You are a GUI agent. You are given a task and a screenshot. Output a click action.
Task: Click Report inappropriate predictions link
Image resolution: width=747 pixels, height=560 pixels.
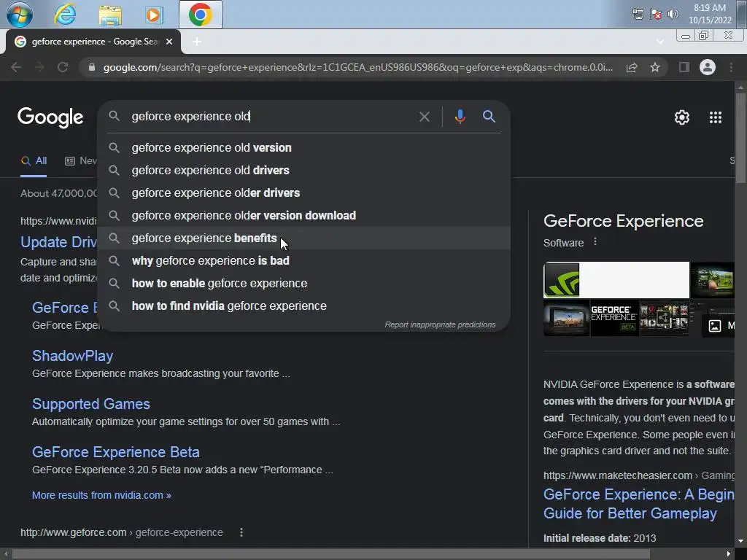pos(440,324)
